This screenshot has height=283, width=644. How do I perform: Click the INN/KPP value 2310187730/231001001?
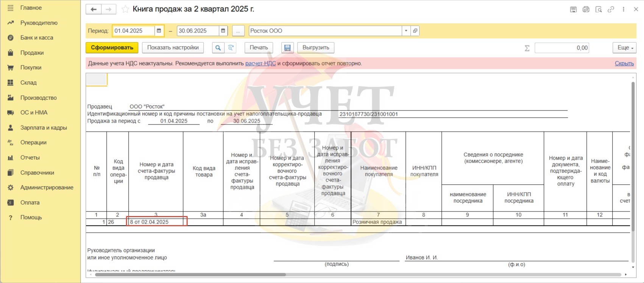(x=369, y=114)
